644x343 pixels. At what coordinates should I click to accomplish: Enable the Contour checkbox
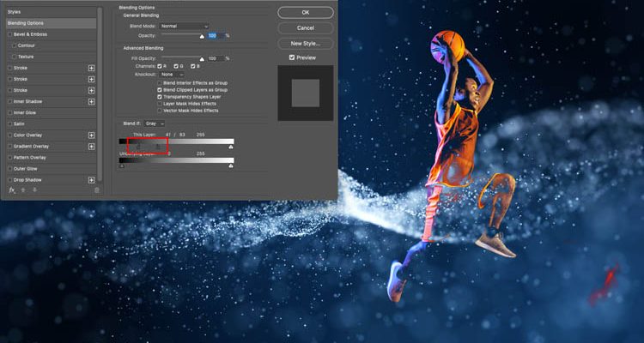[15, 45]
